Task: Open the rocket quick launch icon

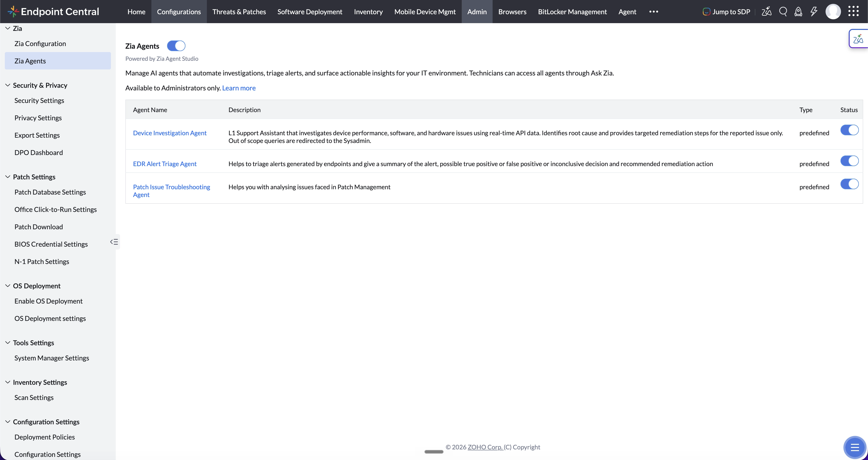Action: click(798, 12)
